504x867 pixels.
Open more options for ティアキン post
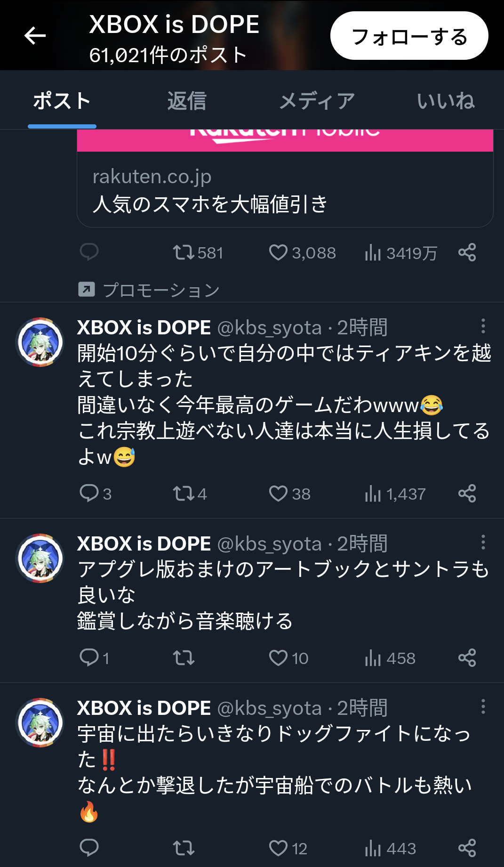click(x=483, y=326)
